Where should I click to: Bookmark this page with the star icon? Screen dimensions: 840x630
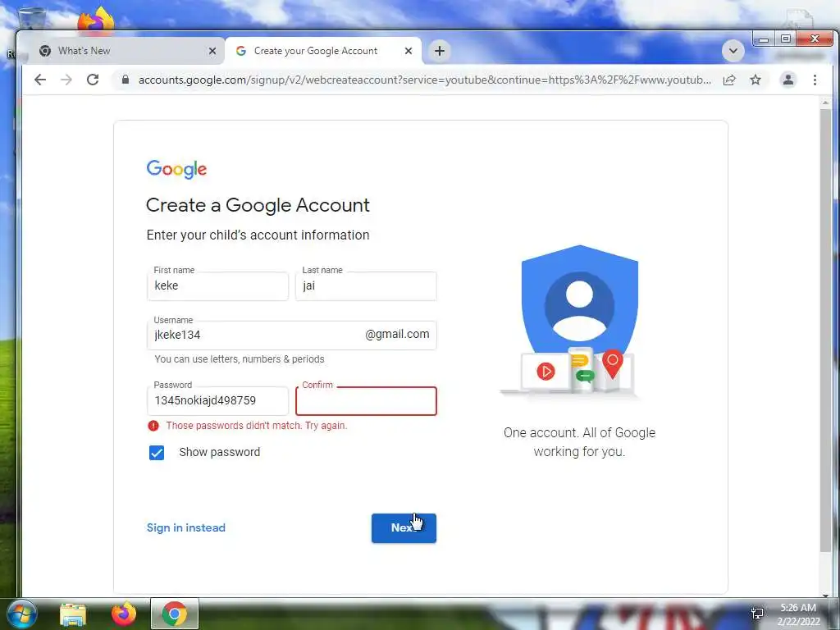pyautogui.click(x=756, y=80)
